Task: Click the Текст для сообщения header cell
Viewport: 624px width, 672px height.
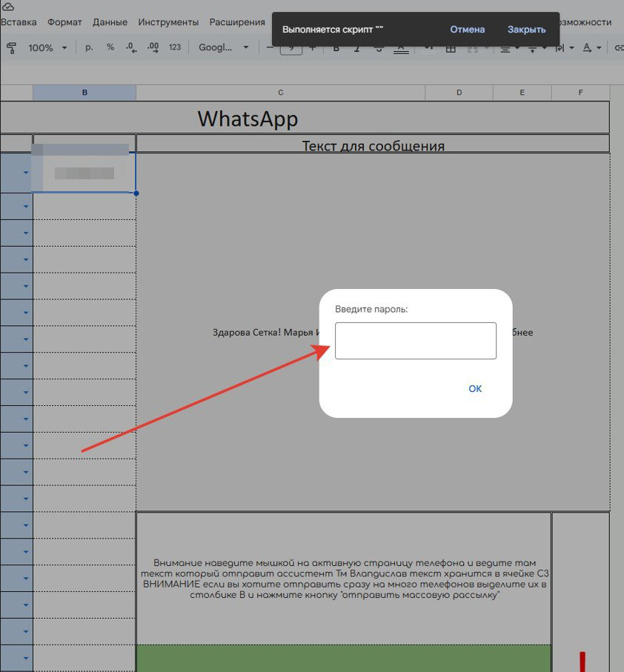Action: [373, 144]
